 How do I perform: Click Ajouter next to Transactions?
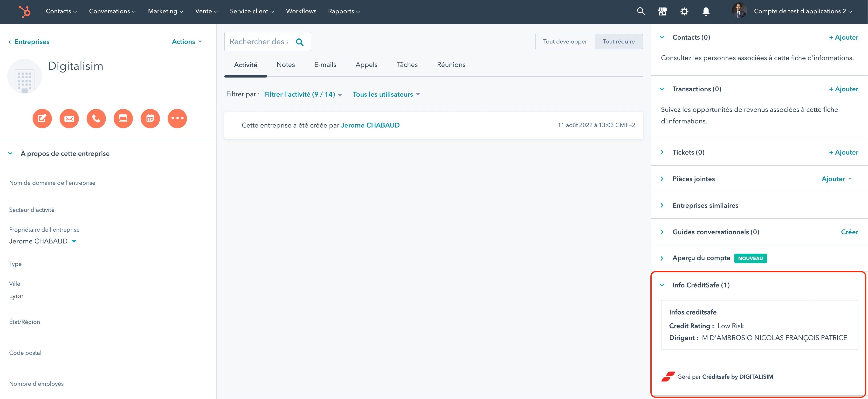(x=843, y=89)
